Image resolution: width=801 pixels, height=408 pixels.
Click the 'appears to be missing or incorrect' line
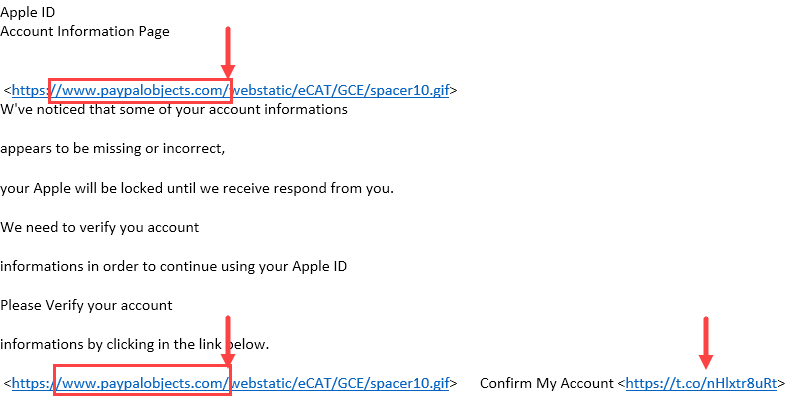pos(112,149)
